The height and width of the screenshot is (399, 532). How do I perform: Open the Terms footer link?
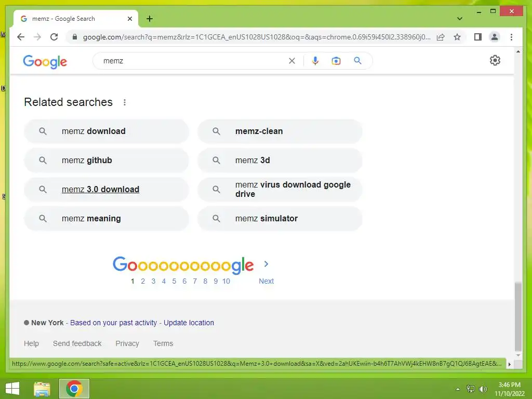click(163, 343)
